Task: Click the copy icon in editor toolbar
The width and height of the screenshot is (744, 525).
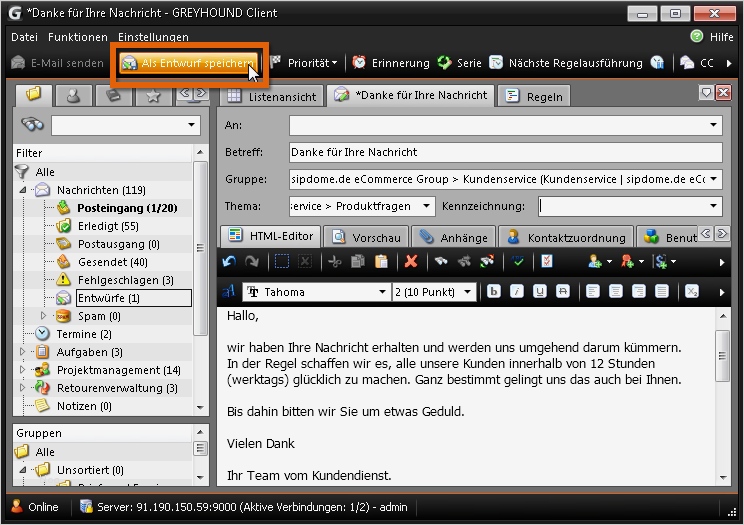Action: (358, 262)
